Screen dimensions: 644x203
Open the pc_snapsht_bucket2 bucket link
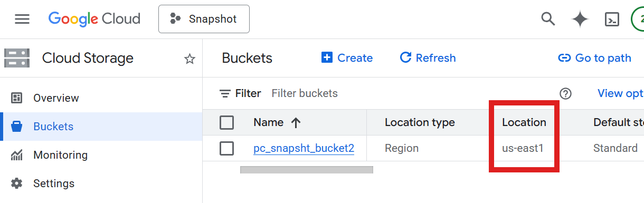(x=304, y=149)
